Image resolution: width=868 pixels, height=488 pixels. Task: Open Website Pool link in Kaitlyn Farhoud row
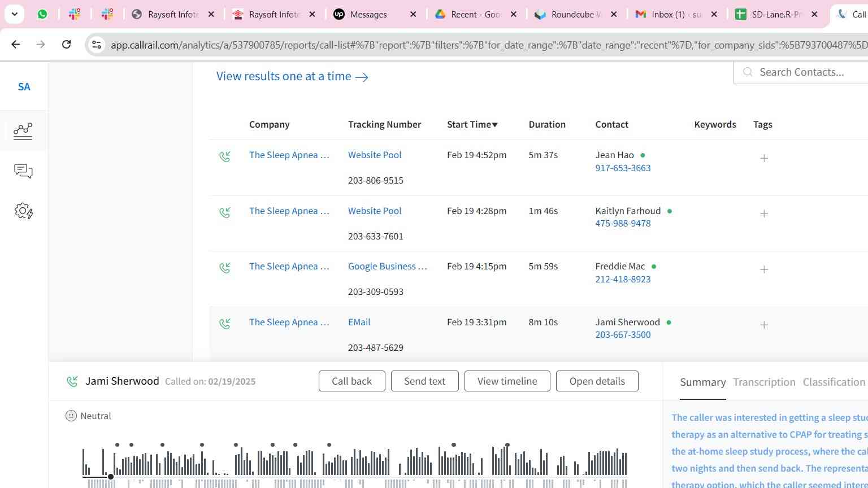375,211
